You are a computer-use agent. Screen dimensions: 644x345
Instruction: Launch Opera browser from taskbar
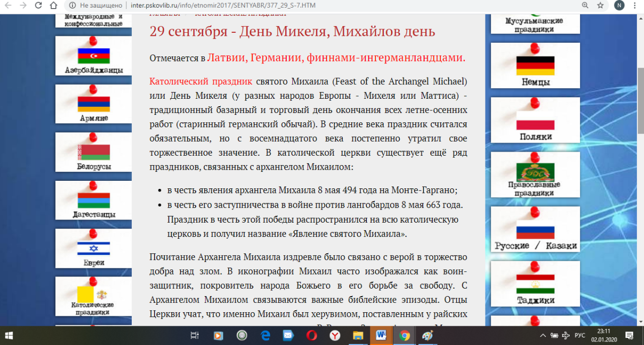(x=312, y=335)
